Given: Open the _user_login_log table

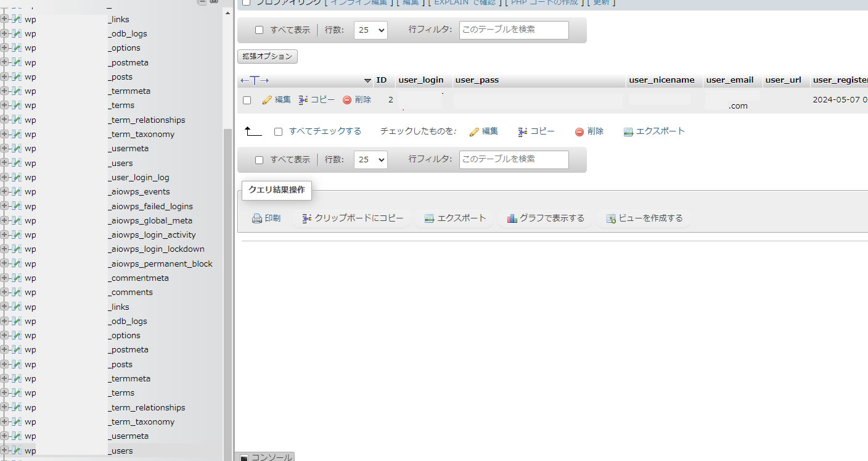Looking at the screenshot, I should tap(97, 178).
